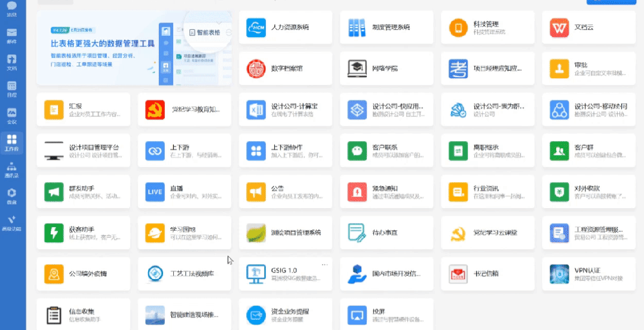644x330 pixels.
Task: Open the 公告 announcement app
Action: (x=285, y=192)
